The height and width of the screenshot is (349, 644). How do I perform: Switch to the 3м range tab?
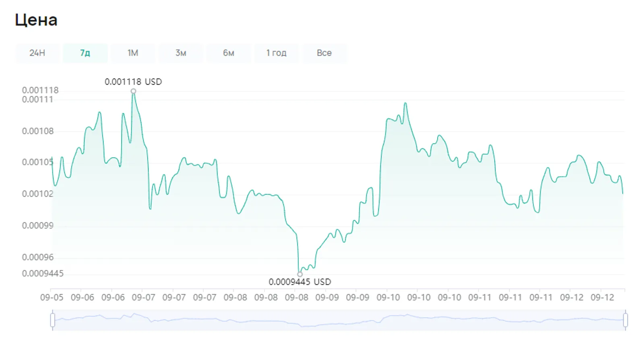point(181,53)
